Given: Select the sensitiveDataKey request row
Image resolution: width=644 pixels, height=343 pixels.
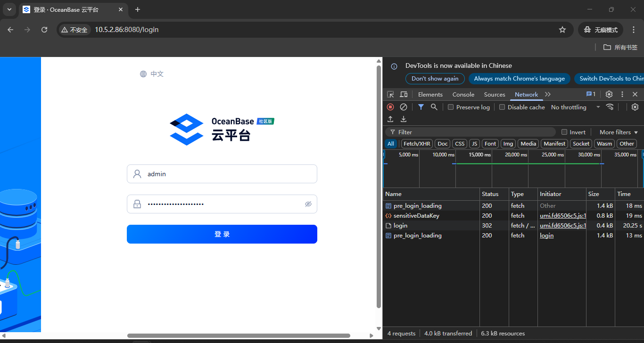Looking at the screenshot, I should point(513,216).
